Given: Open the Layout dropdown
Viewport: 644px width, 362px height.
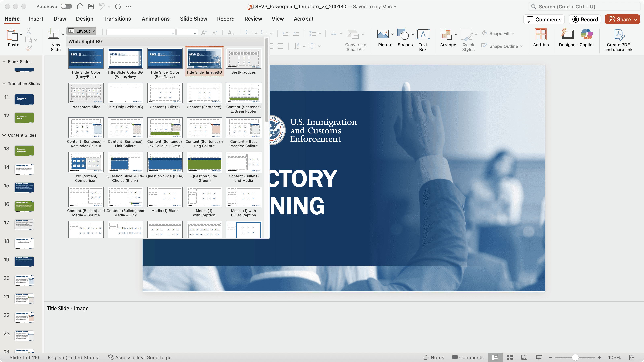Looking at the screenshot, I should pyautogui.click(x=82, y=31).
